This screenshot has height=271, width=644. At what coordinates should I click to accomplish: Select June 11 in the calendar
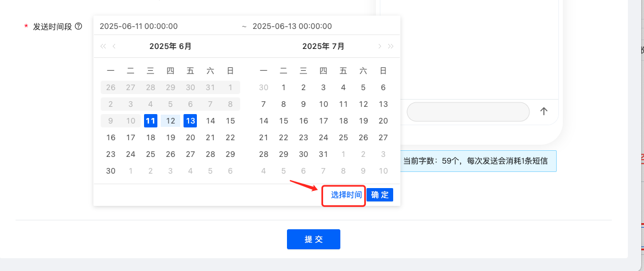(x=150, y=121)
